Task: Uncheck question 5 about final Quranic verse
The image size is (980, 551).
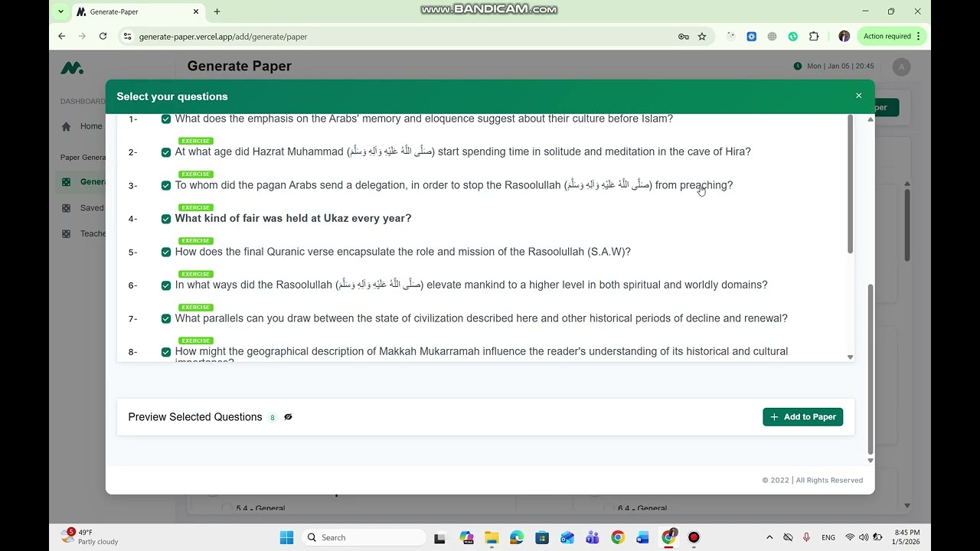Action: [x=166, y=252]
